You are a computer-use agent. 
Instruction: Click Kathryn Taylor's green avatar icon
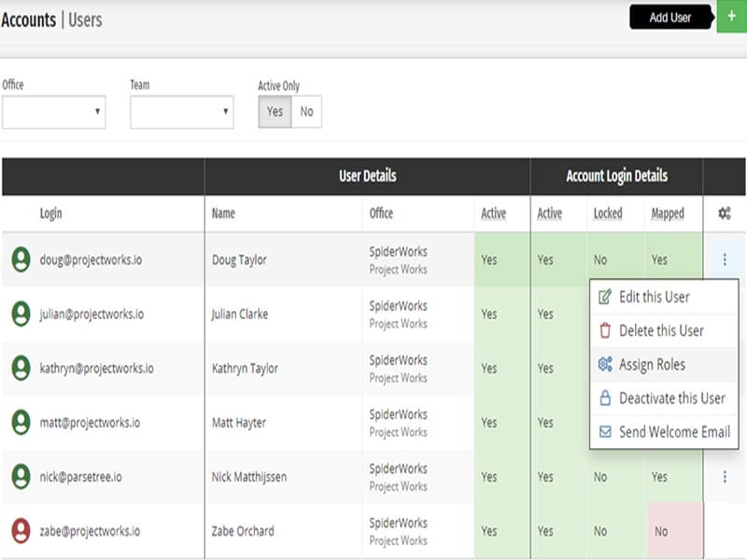(21, 368)
